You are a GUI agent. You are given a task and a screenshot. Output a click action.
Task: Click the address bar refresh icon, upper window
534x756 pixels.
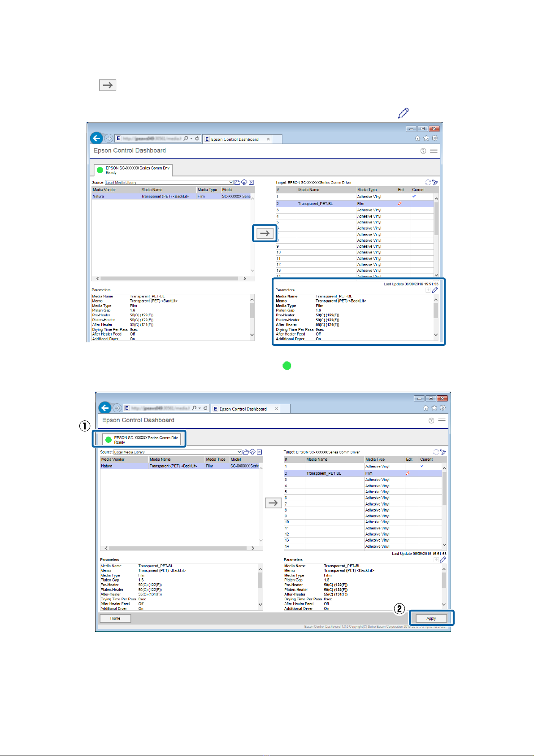click(x=197, y=139)
